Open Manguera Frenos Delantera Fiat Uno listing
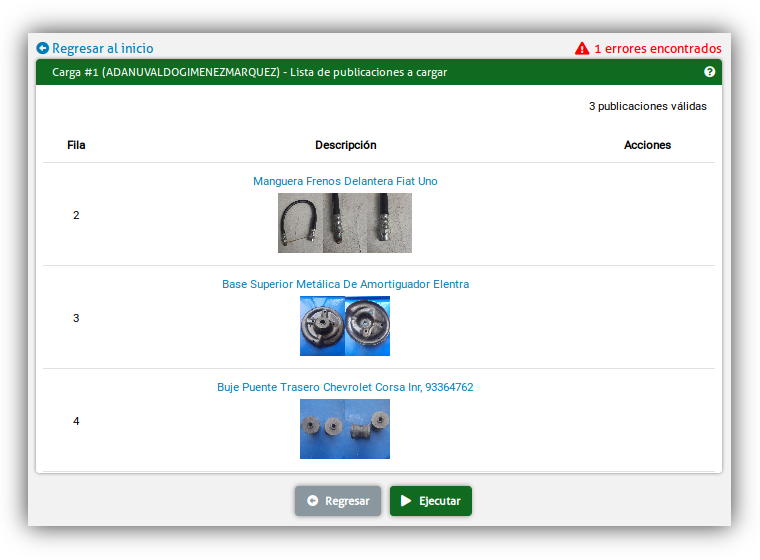 [345, 181]
